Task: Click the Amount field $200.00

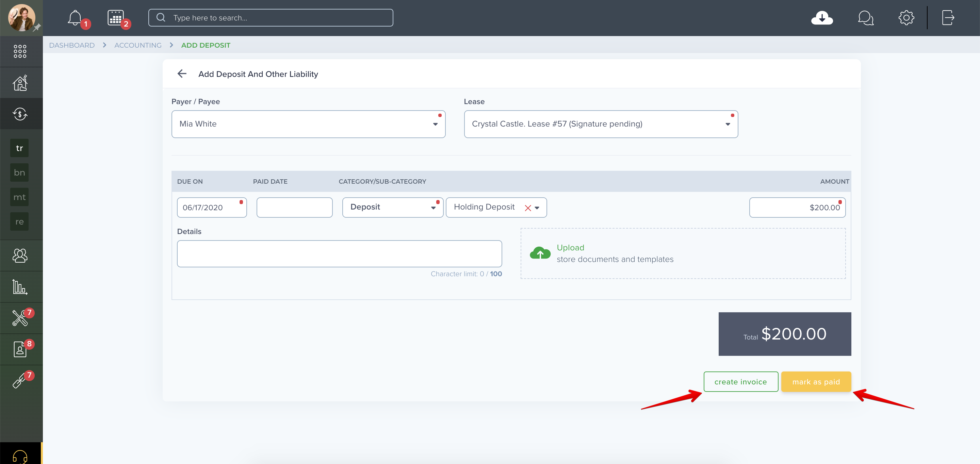Action: pos(797,207)
